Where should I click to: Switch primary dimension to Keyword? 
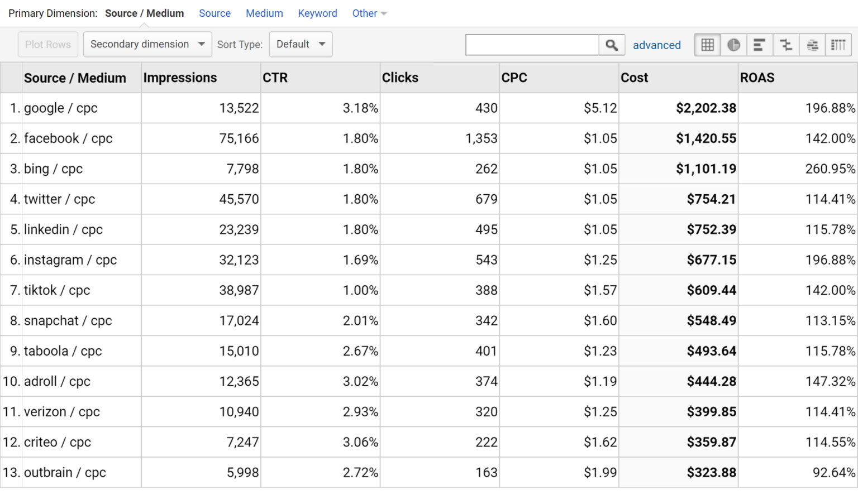click(x=317, y=13)
